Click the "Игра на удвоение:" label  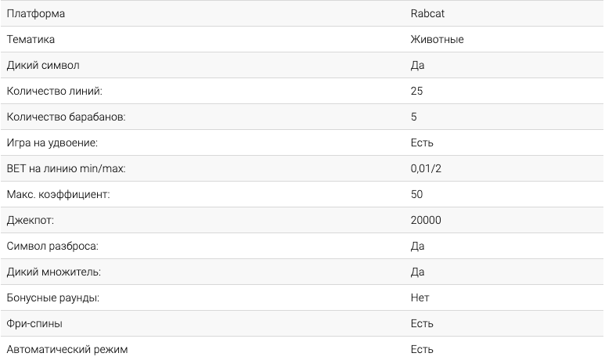pos(52,142)
